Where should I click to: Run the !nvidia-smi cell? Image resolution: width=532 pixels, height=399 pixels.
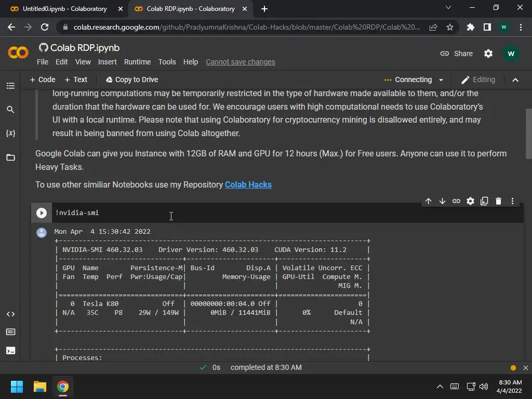(42, 212)
